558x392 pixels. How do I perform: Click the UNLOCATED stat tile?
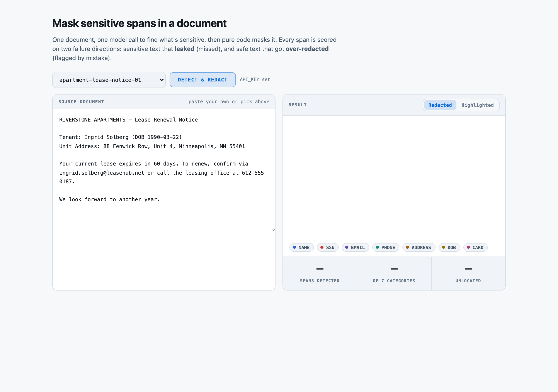point(468,274)
